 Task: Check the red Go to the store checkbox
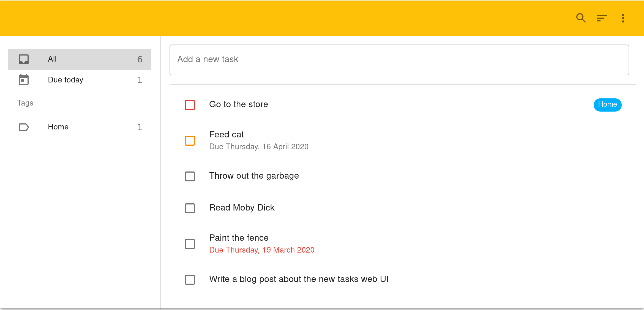[x=190, y=105]
